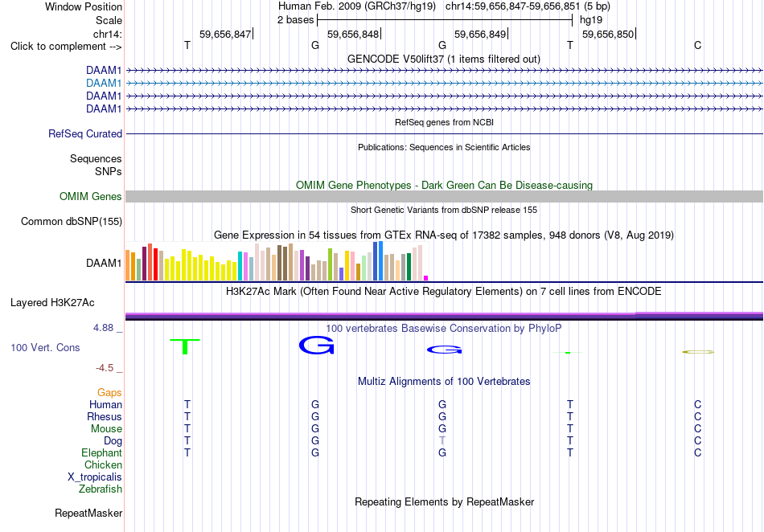
Task: Click the SNPs subtrack label
Action: [x=109, y=171]
